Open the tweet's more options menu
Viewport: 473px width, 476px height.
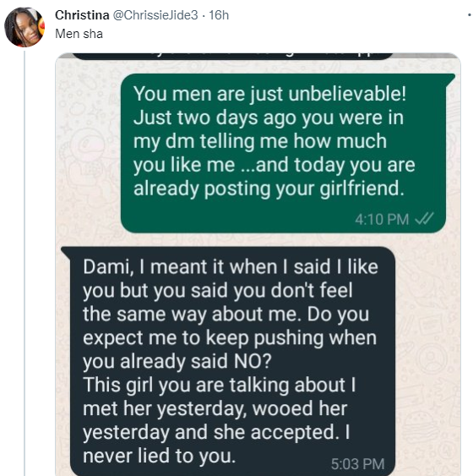(470, 15)
